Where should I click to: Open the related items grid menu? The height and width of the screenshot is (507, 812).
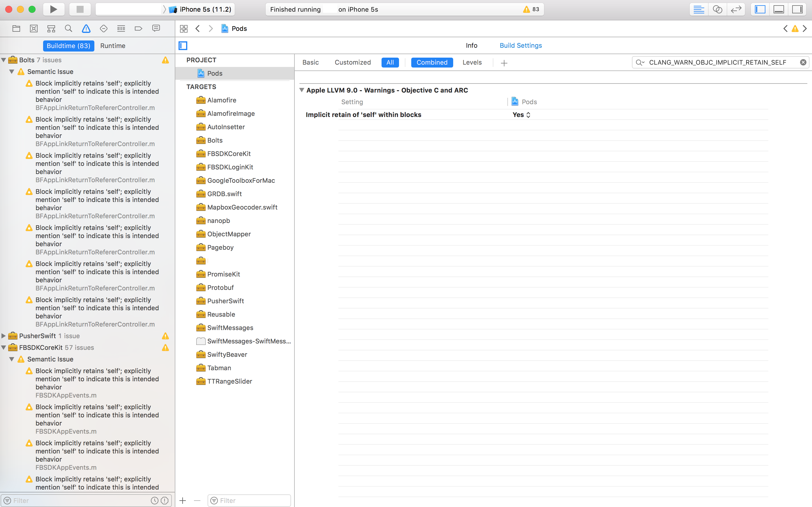(183, 29)
